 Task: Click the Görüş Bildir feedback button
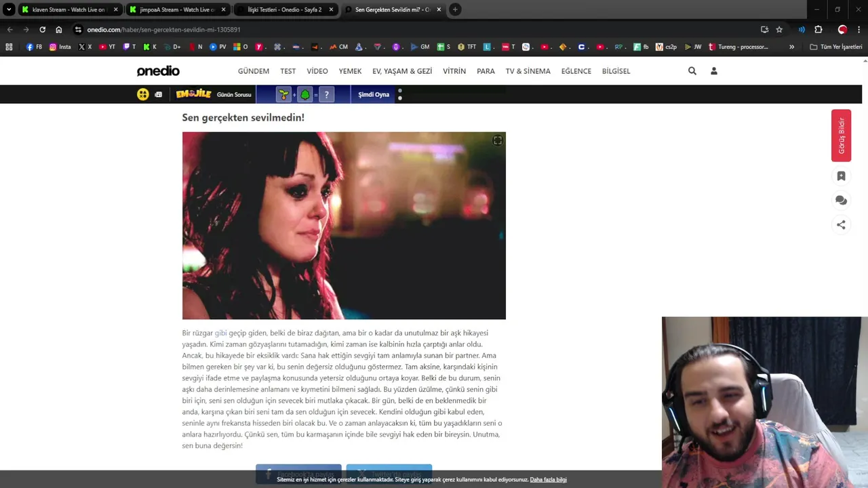click(x=841, y=136)
